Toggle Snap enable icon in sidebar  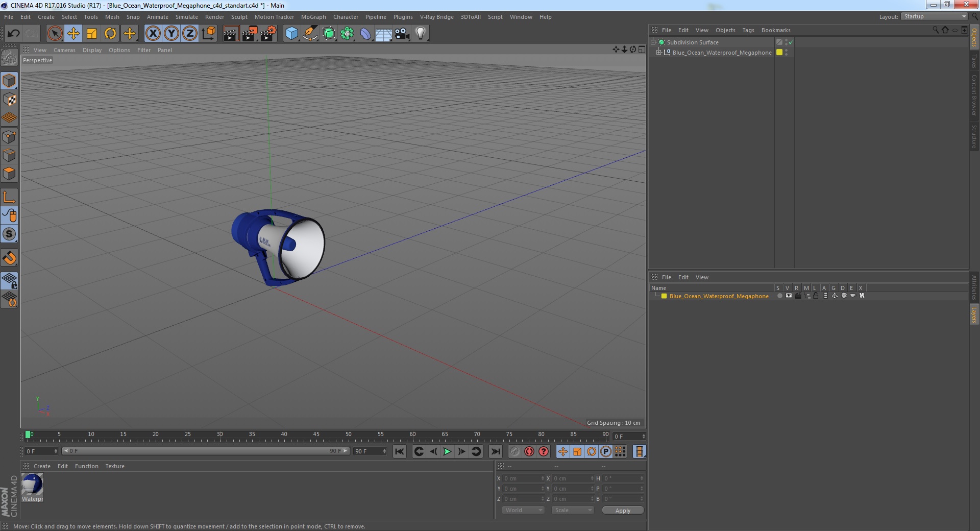click(x=9, y=234)
